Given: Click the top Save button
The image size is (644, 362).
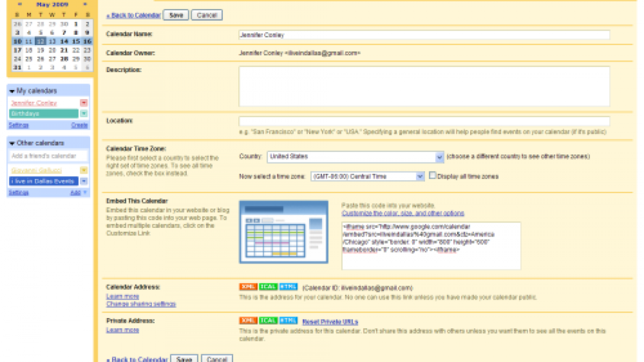Looking at the screenshot, I should [x=176, y=16].
